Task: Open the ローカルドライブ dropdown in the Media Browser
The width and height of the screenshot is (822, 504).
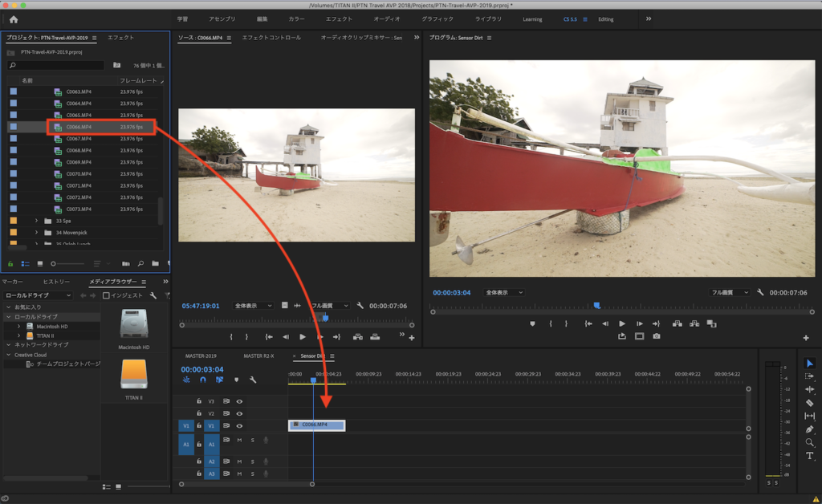Action: click(39, 295)
